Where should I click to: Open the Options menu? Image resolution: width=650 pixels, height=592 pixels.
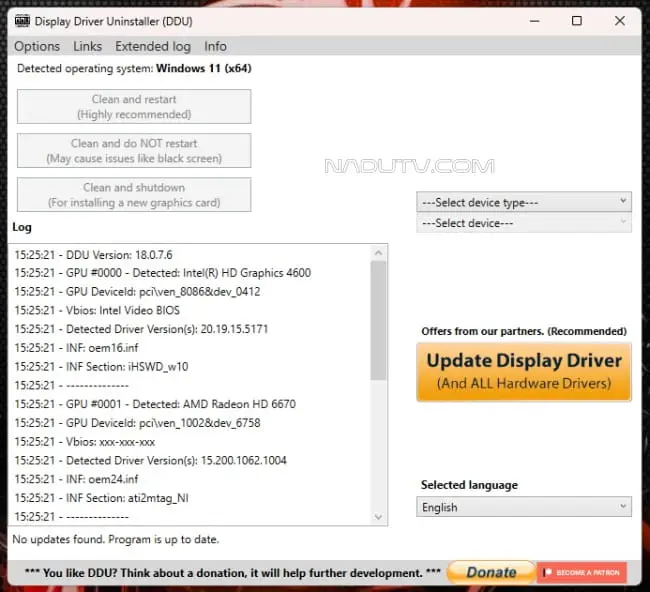click(37, 46)
